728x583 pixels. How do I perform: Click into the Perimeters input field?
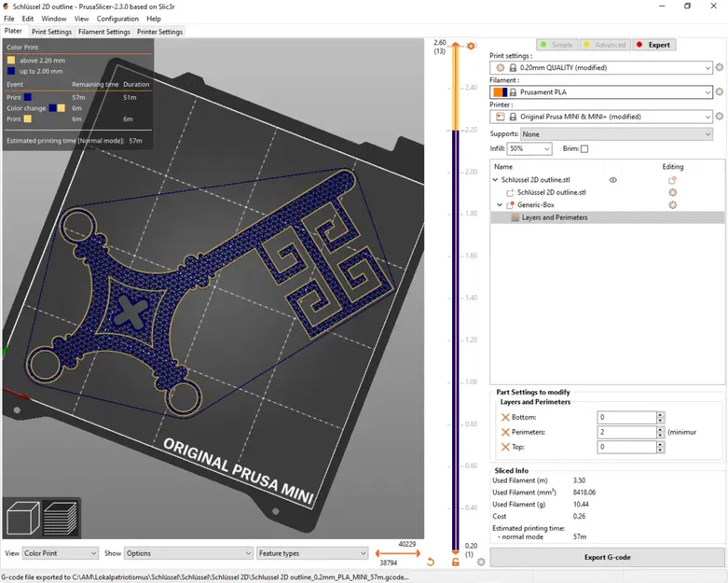tap(626, 432)
